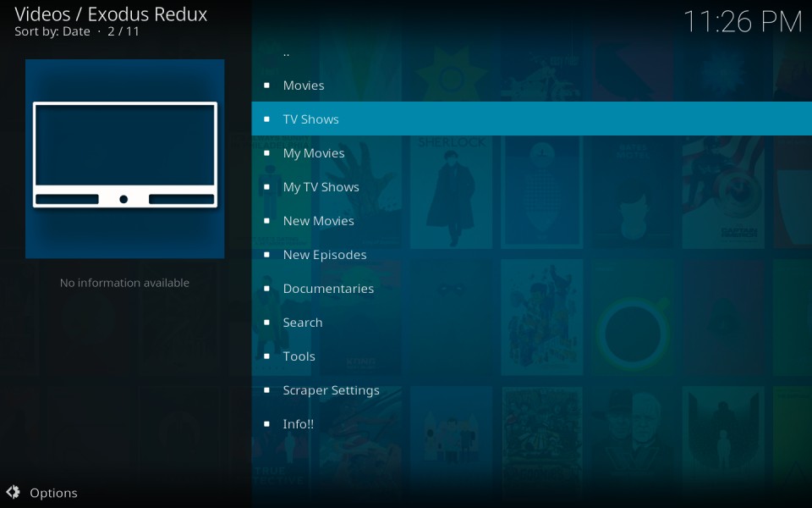Browse the New Episodes entry

531,255
